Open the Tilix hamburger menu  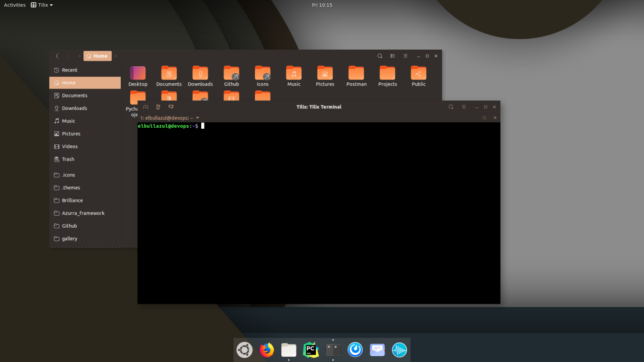[x=464, y=107]
